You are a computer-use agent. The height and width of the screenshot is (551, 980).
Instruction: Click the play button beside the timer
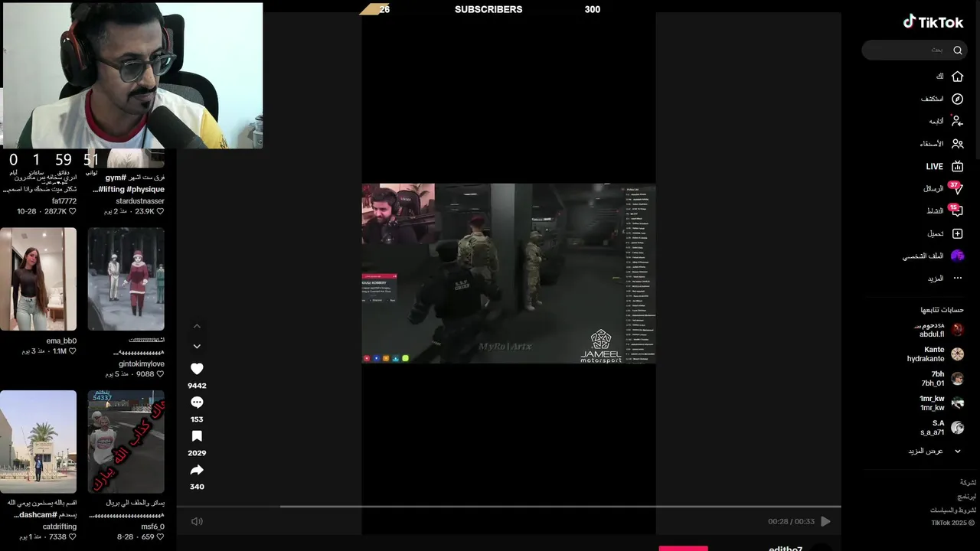pyautogui.click(x=825, y=521)
